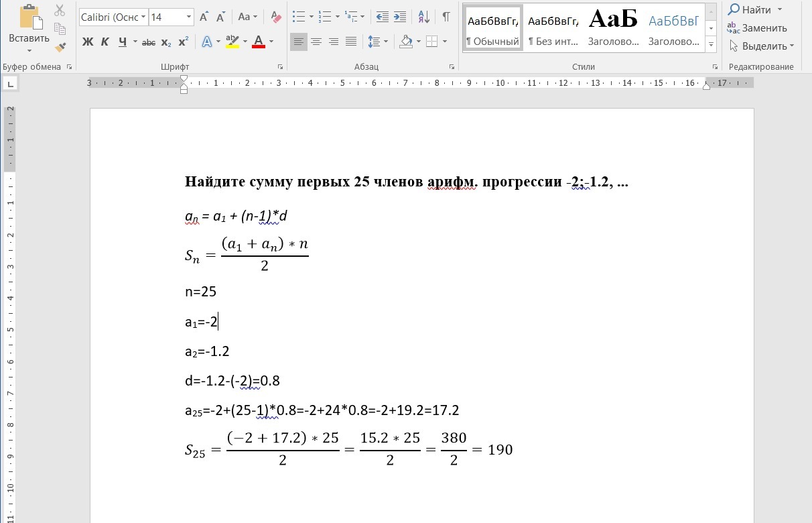Screen dimensions: 812x523
Task: Expand the styles gallery More arrow
Action: (x=712, y=46)
